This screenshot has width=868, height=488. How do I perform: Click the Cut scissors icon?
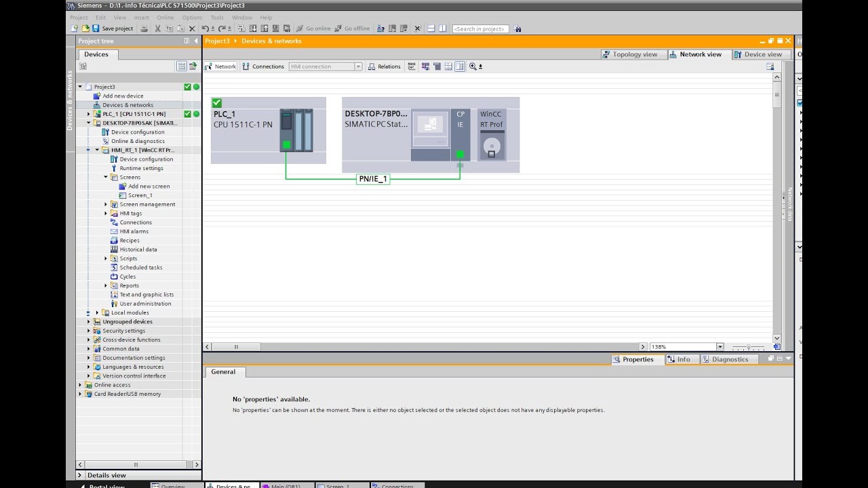[x=157, y=28]
